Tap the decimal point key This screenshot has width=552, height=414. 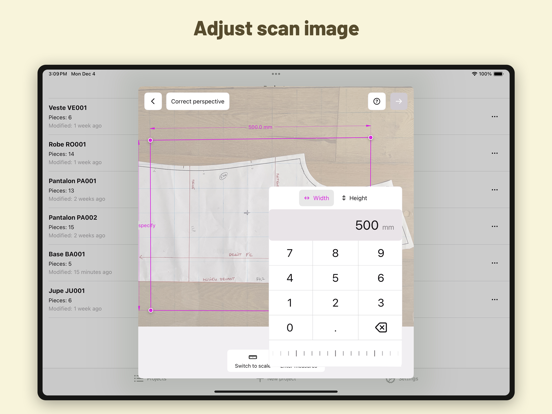(x=335, y=328)
